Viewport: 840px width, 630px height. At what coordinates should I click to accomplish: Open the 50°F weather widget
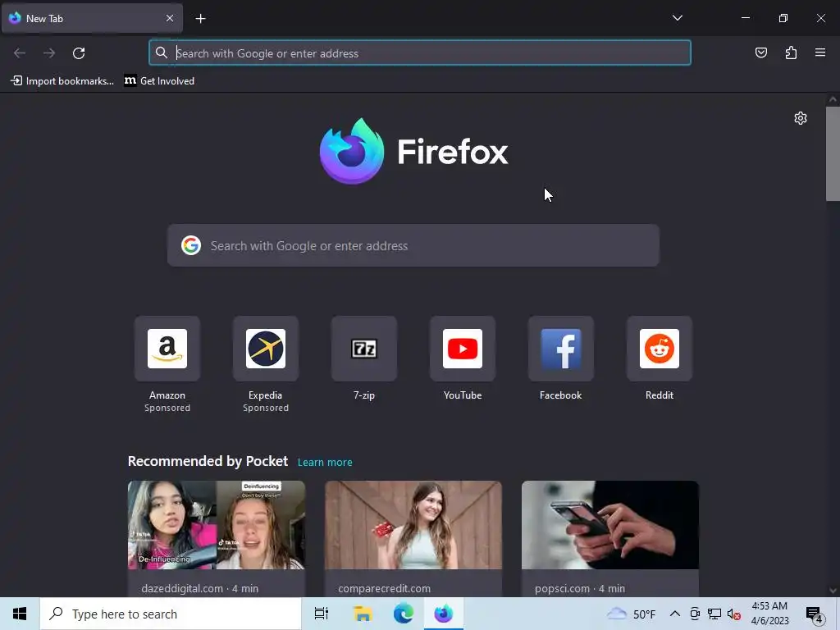click(631, 614)
